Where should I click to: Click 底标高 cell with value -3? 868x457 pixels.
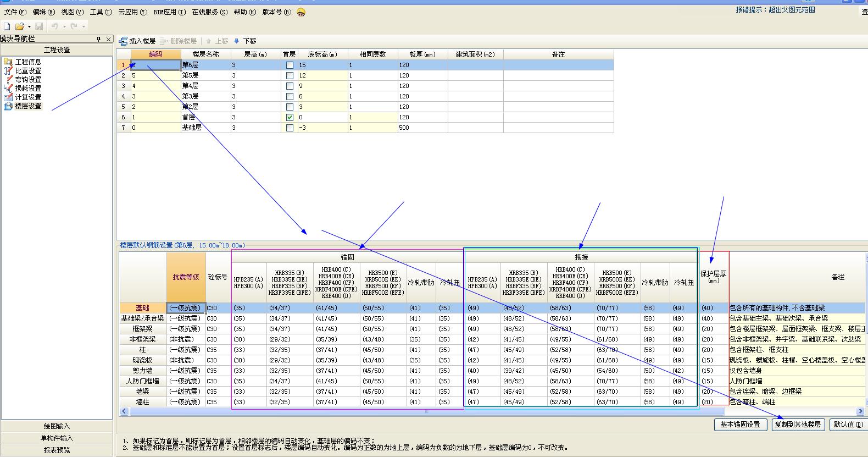(x=322, y=128)
